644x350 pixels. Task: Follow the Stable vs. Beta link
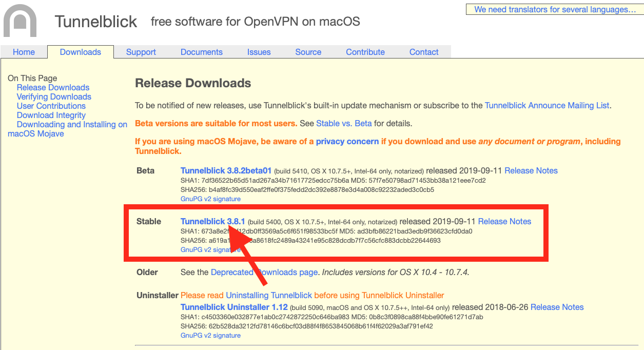click(344, 123)
